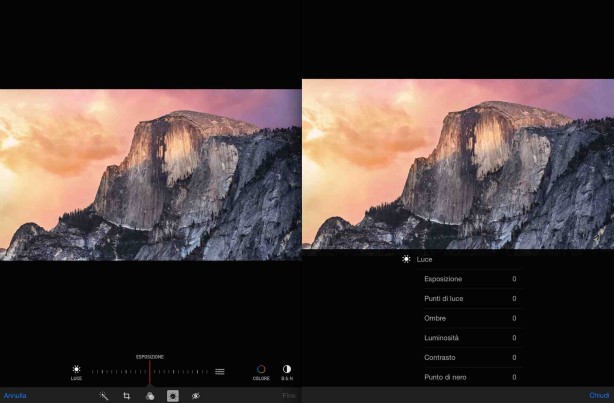614x403 pixels.
Task: Click the value 0 beside Punti di luce
Action: point(514,298)
